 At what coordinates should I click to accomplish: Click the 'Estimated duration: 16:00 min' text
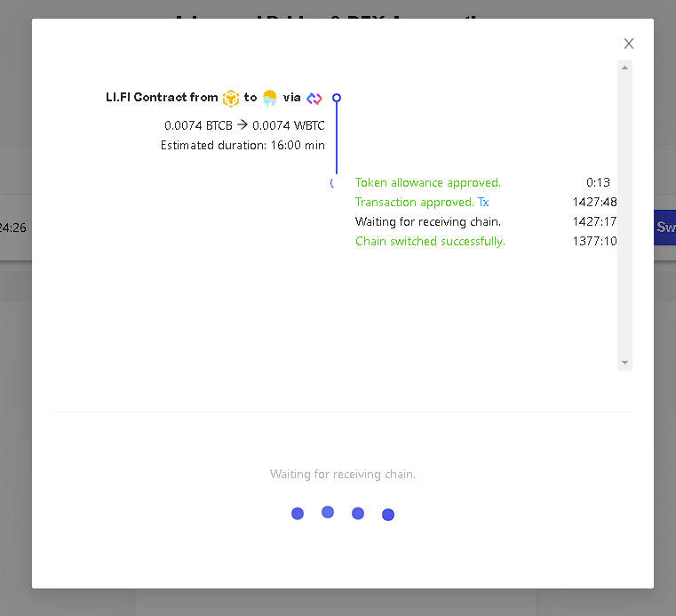click(x=243, y=146)
